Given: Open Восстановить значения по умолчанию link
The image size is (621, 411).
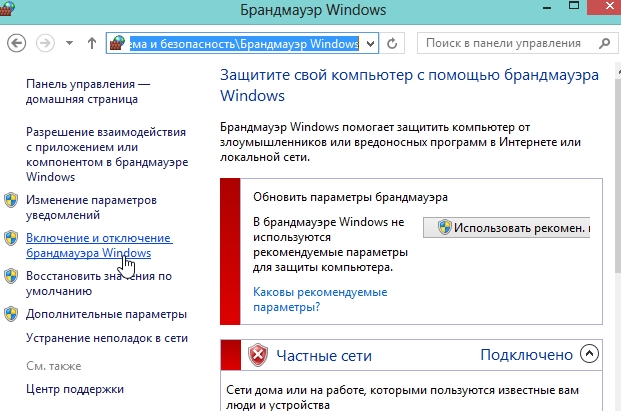Looking at the screenshot, I should (x=99, y=284).
